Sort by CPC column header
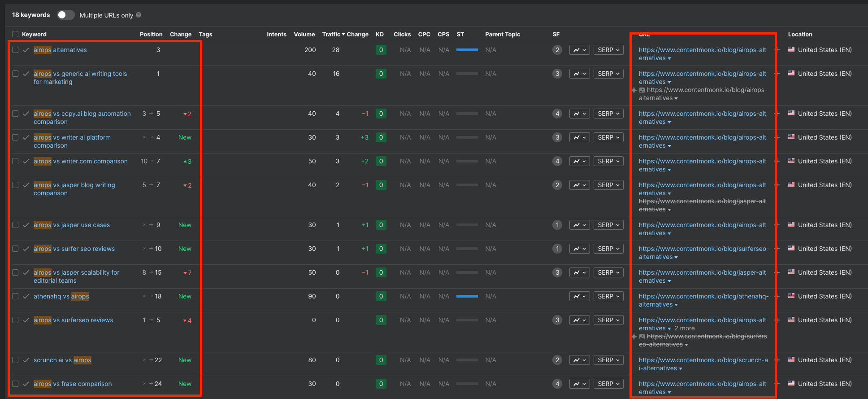The height and width of the screenshot is (399, 868). (424, 34)
